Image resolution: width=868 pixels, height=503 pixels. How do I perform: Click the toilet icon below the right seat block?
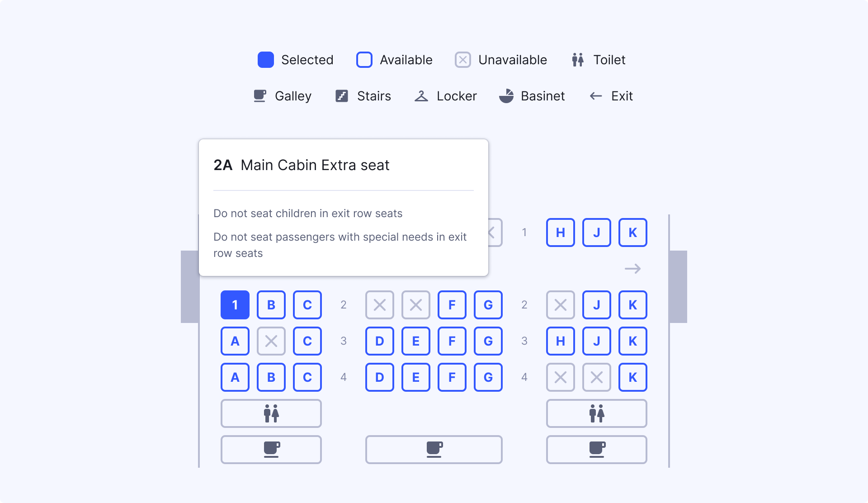pyautogui.click(x=596, y=413)
